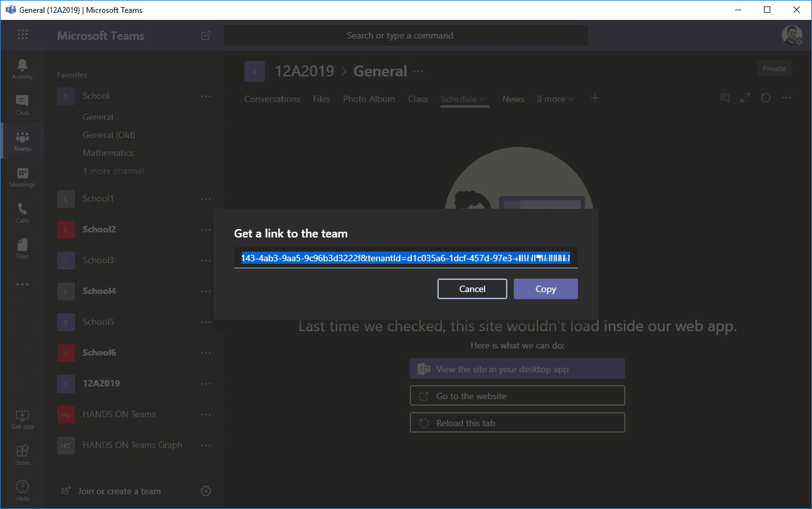Show more apps ellipsis in rail

point(22,284)
